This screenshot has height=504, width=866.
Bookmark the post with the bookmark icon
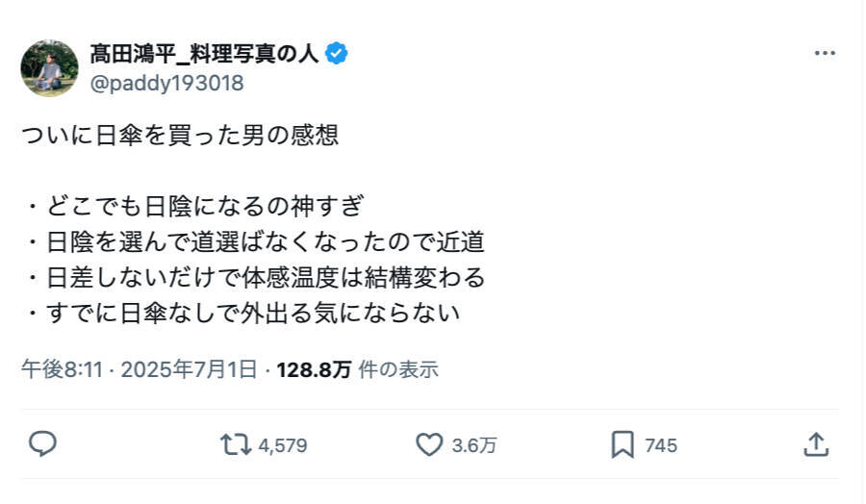click(x=623, y=444)
